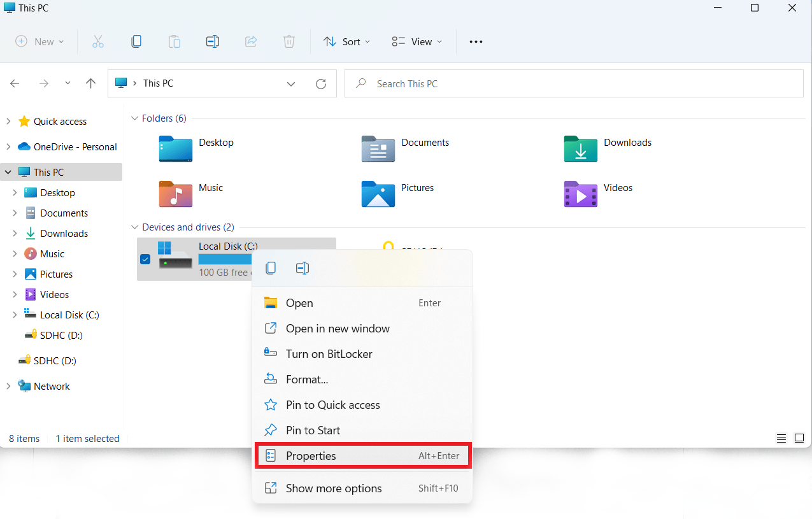
Task: Click the Refresh button beside the address bar
Action: tap(321, 83)
